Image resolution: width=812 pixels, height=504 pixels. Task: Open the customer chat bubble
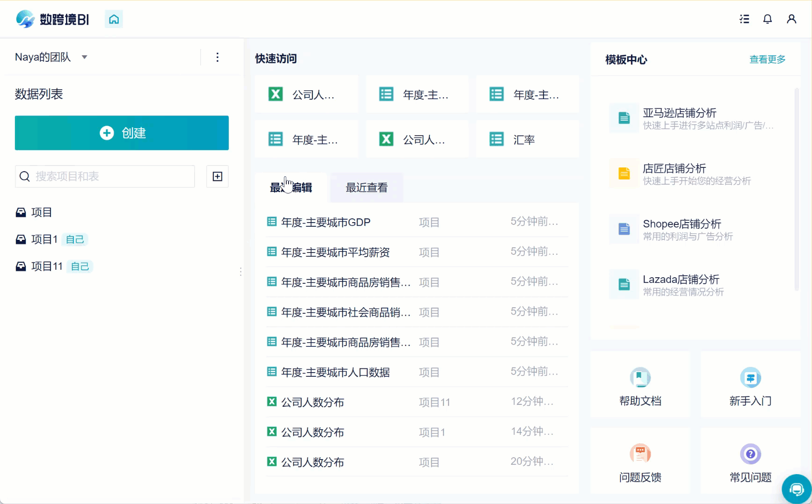coord(796,489)
